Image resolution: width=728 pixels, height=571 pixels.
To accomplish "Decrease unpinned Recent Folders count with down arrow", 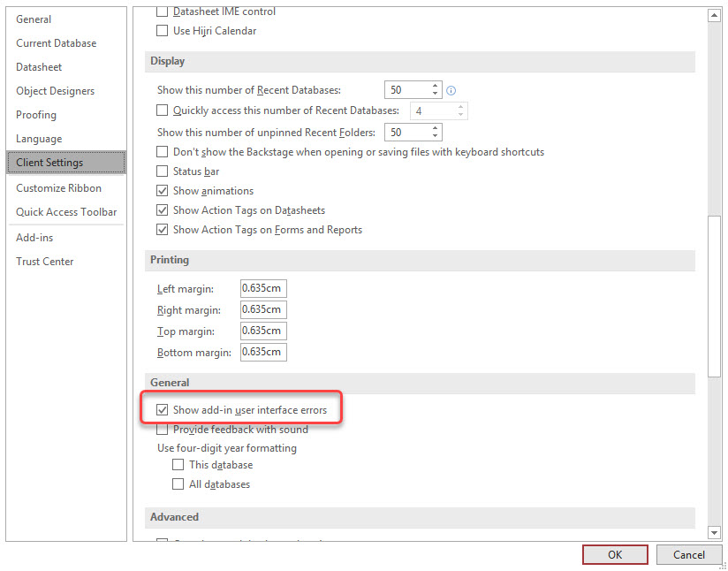I will click(436, 136).
